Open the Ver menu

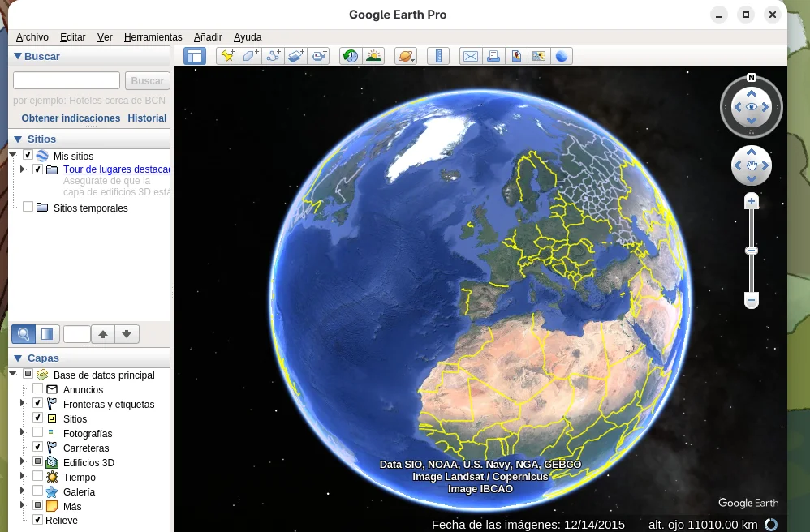(x=105, y=37)
